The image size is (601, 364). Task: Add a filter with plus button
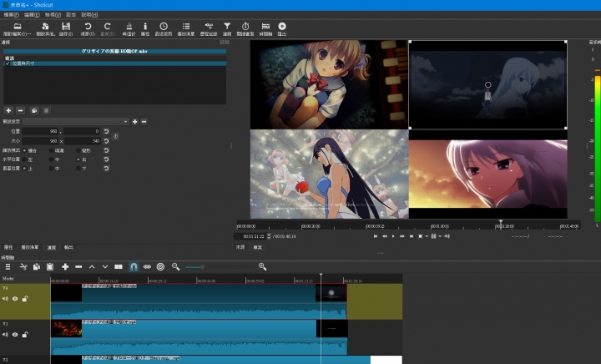click(x=8, y=111)
